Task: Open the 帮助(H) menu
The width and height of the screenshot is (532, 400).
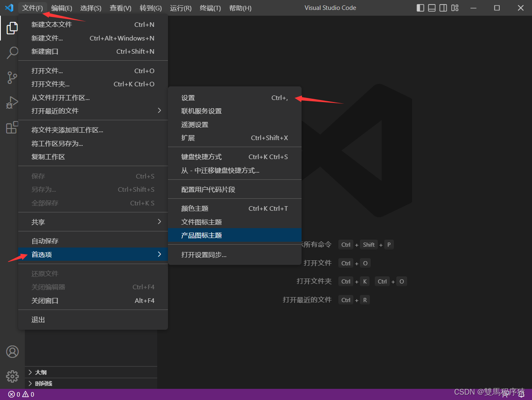Action: click(x=240, y=8)
